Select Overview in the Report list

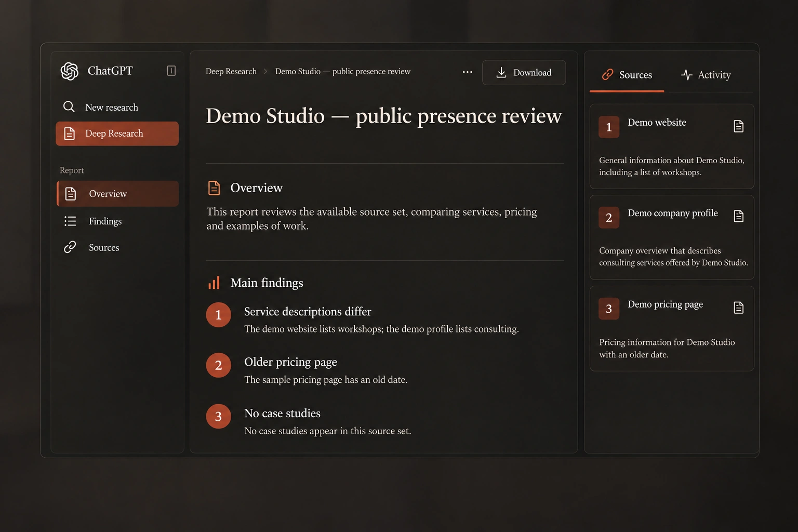point(117,194)
